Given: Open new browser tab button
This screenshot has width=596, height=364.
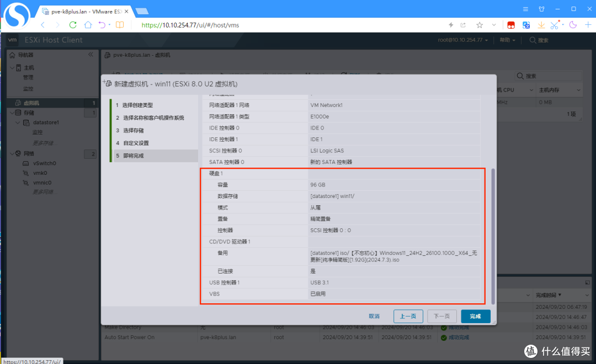Looking at the screenshot, I should [x=142, y=11].
